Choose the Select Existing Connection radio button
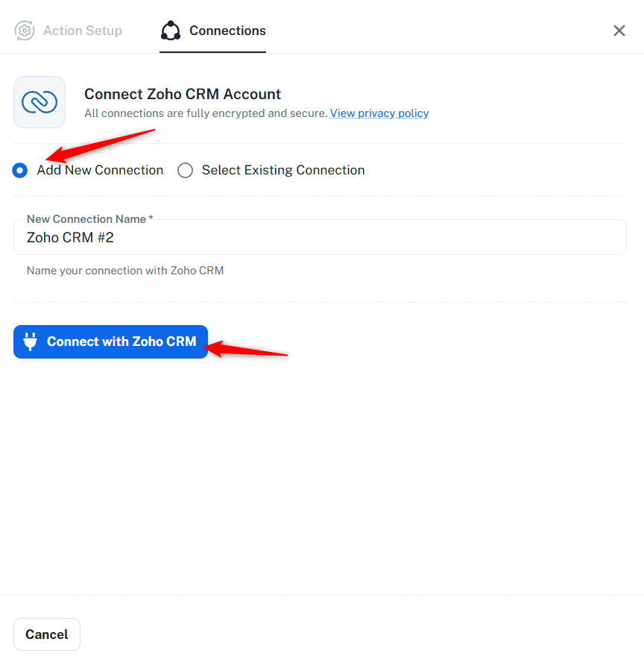 click(185, 170)
